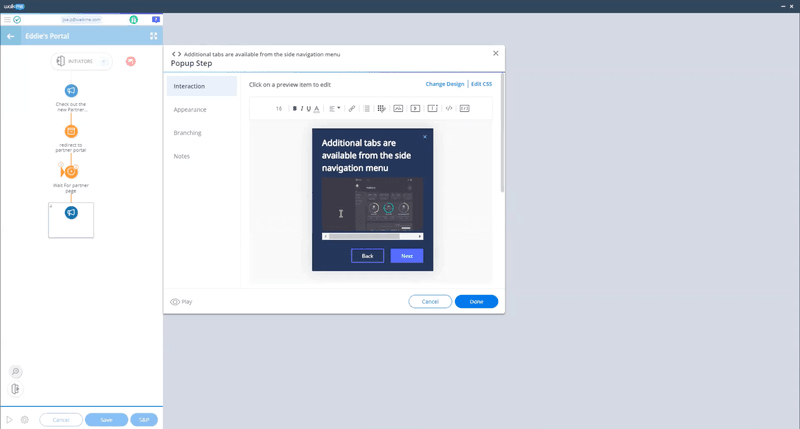
Task: Apply underline formatting to text
Action: point(309,108)
